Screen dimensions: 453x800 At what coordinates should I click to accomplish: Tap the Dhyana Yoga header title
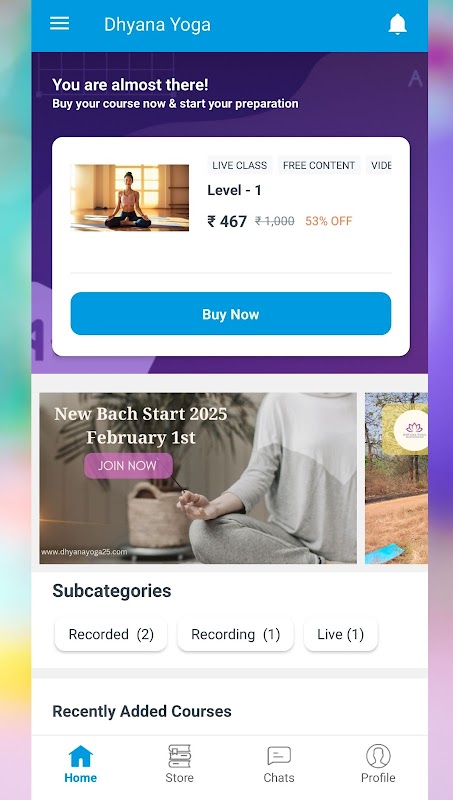tap(157, 24)
